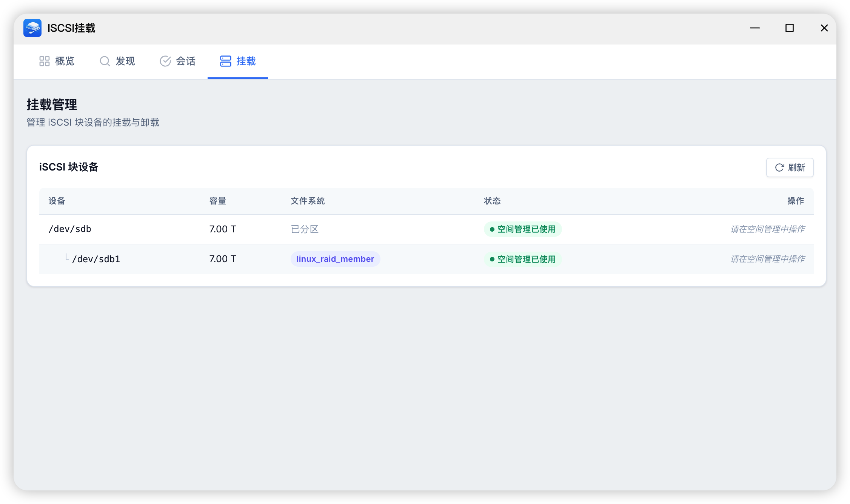Click 空间管理已使用 status badge for /dev/sdb
This screenshot has width=850, height=504.
click(523, 229)
